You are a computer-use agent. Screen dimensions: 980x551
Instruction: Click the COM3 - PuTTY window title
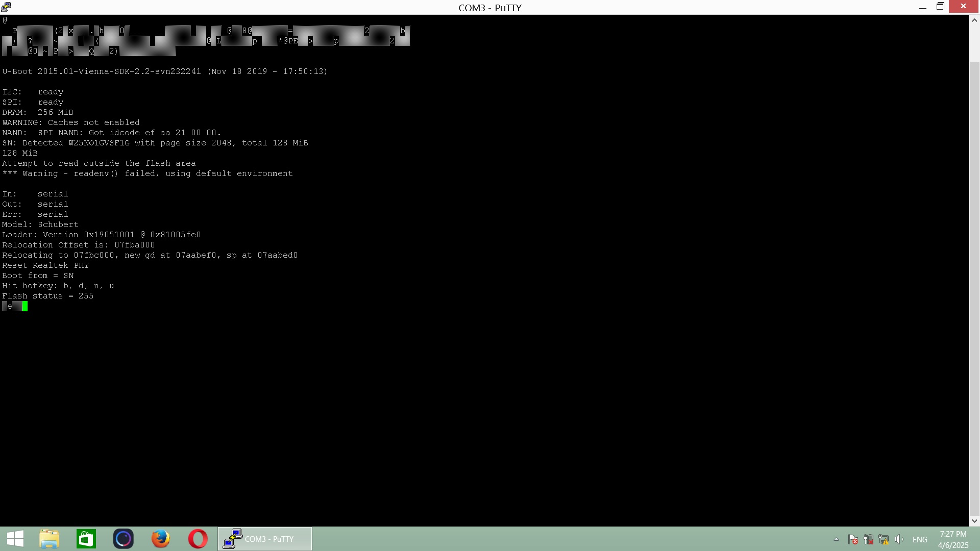[489, 8]
